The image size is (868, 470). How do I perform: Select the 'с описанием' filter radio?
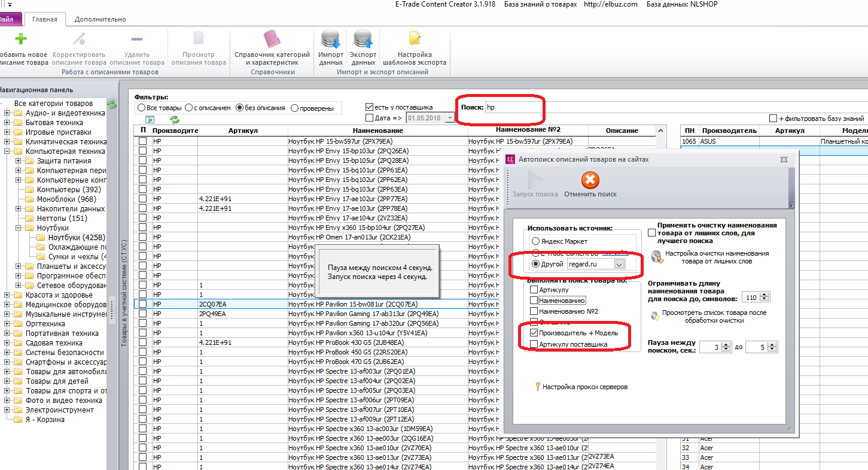click(189, 108)
